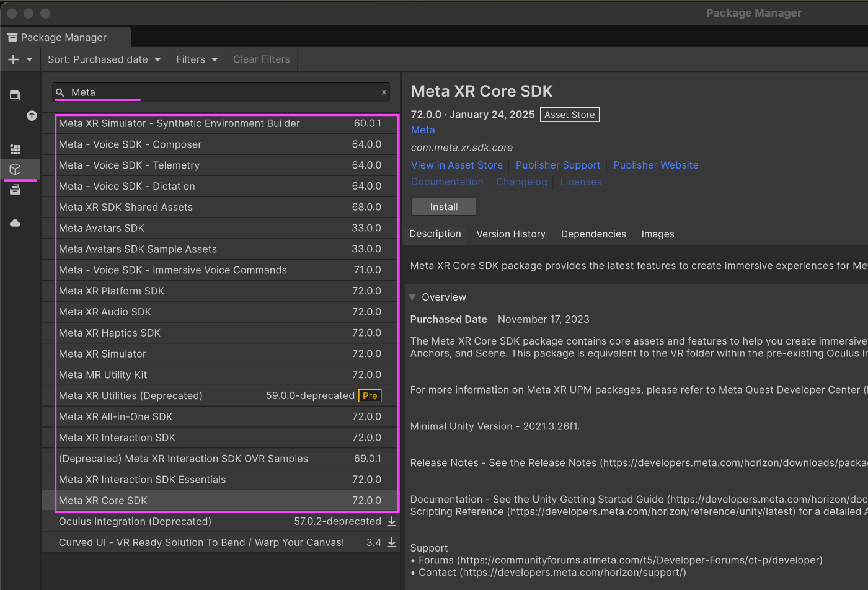Screen dimensions: 868x590
Task: Select the My Assets cube icon
Action: (15, 169)
